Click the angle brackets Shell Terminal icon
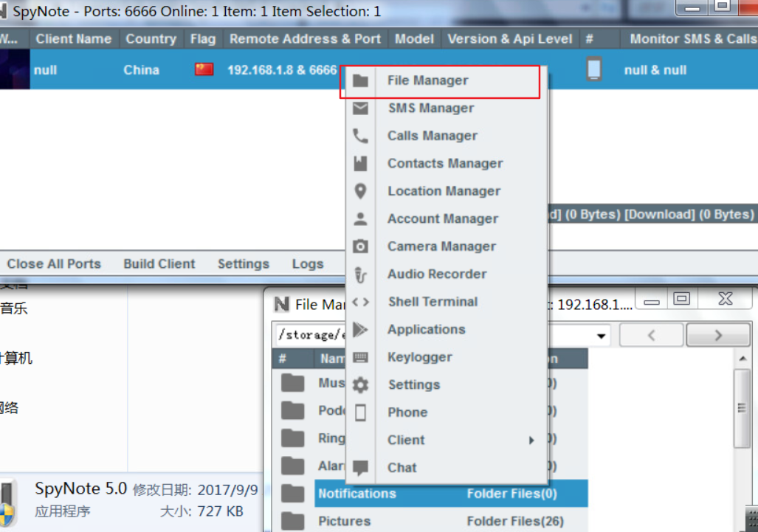 click(360, 302)
